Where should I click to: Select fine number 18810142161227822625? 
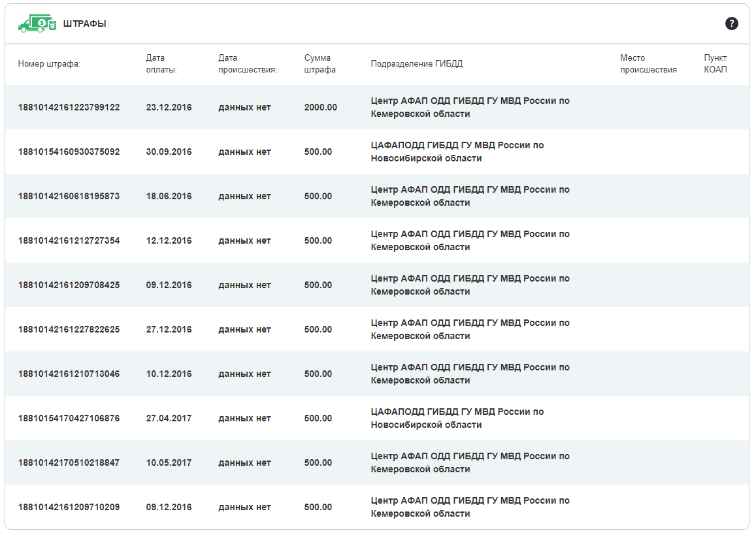(69, 329)
